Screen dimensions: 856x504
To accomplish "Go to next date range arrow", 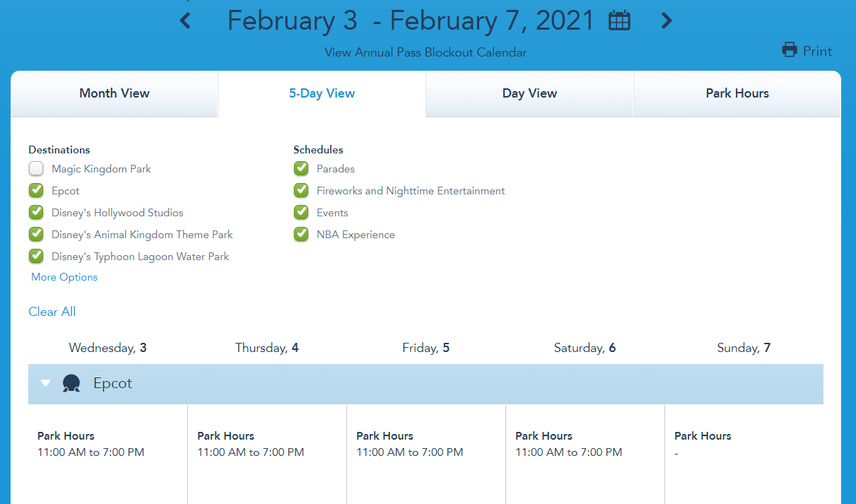I will [x=666, y=21].
